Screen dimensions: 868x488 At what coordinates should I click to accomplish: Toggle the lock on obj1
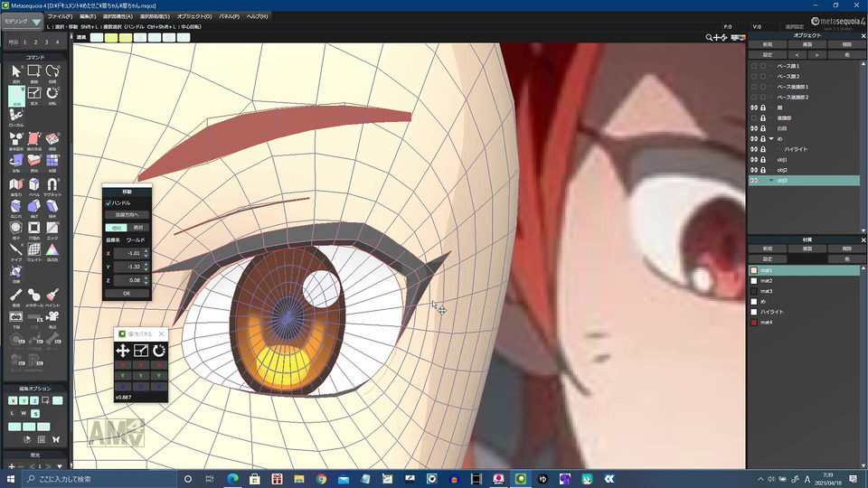(763, 160)
